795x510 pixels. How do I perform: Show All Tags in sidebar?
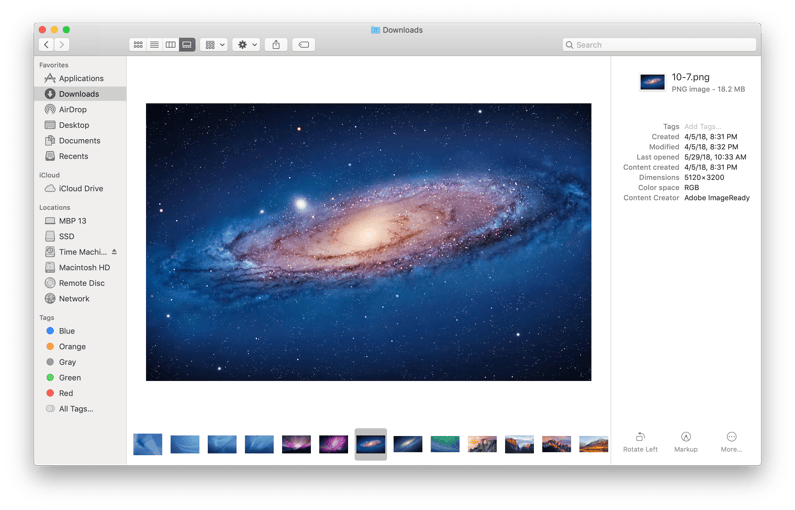[x=80, y=409]
